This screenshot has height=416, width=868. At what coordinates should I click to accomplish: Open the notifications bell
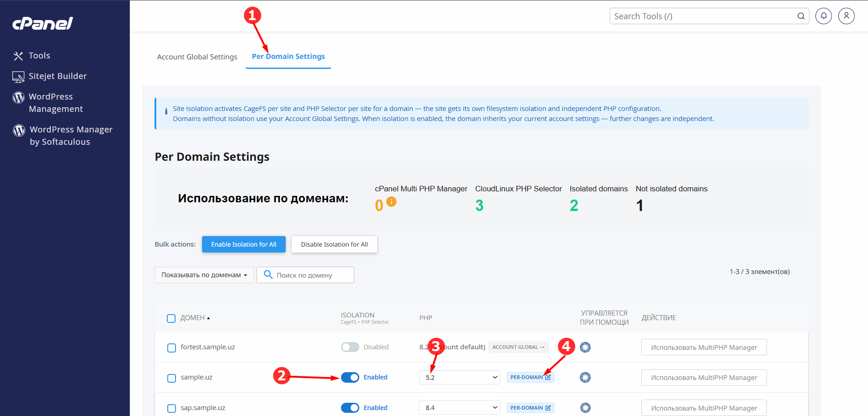coord(824,16)
